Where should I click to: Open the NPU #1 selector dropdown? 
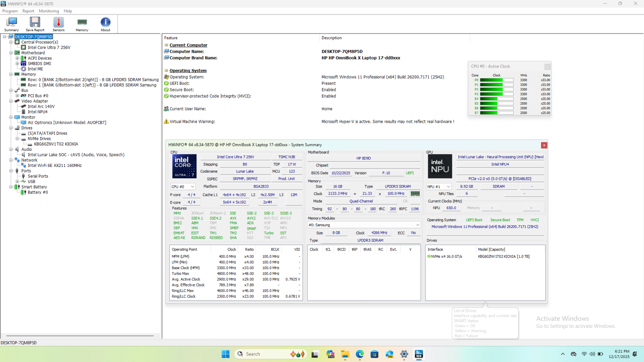[x=438, y=187]
